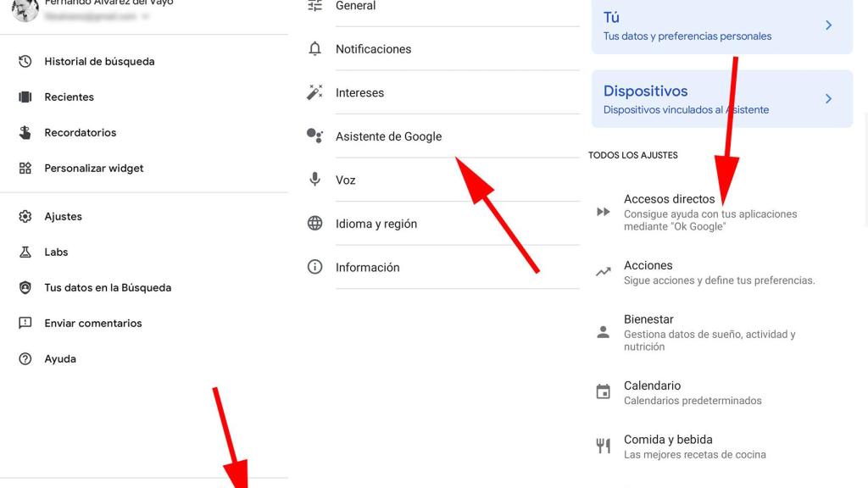Expand the Dispositivos card chevron arrow
Viewport: 868px width, 488px height.
coord(829,99)
